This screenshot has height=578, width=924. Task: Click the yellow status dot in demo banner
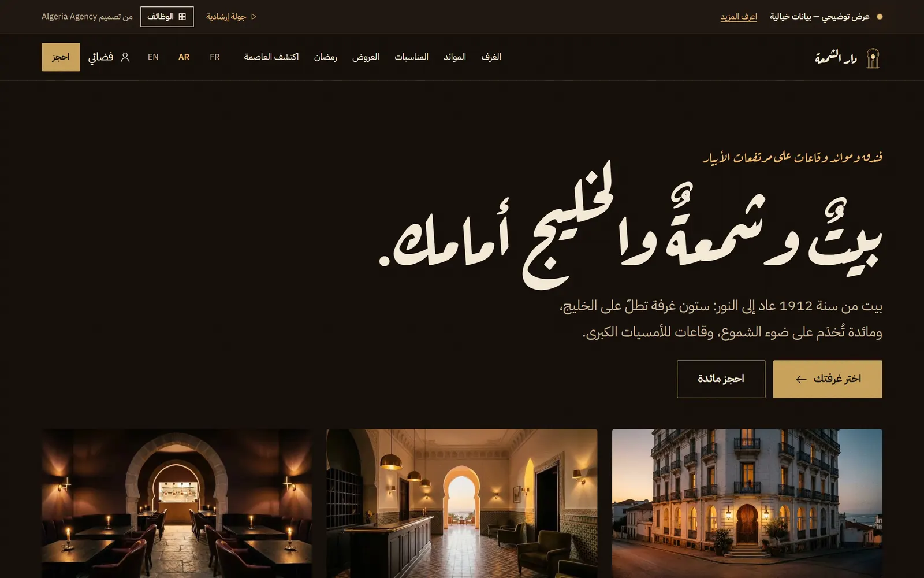tap(880, 17)
